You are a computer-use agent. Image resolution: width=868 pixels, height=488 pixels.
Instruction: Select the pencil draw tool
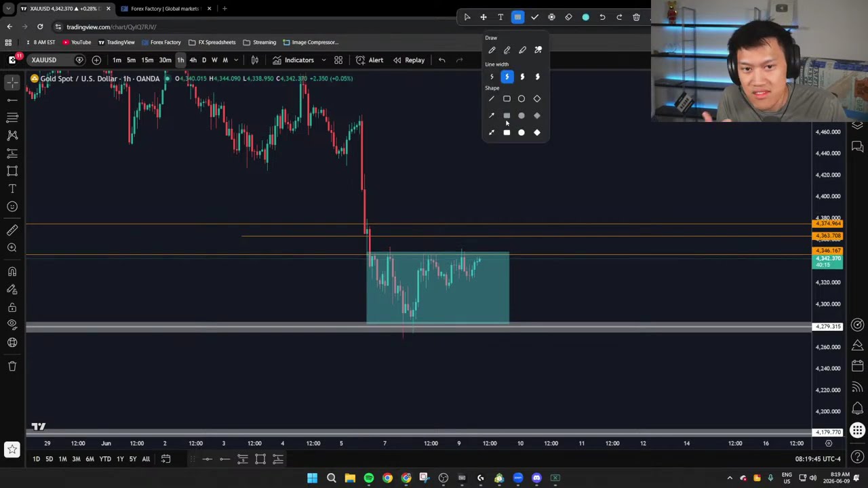click(492, 50)
